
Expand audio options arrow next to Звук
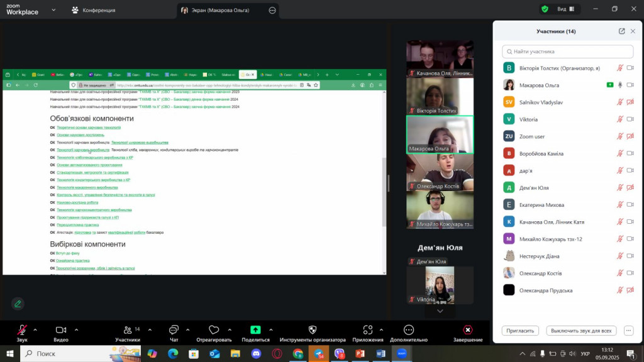tap(35, 329)
